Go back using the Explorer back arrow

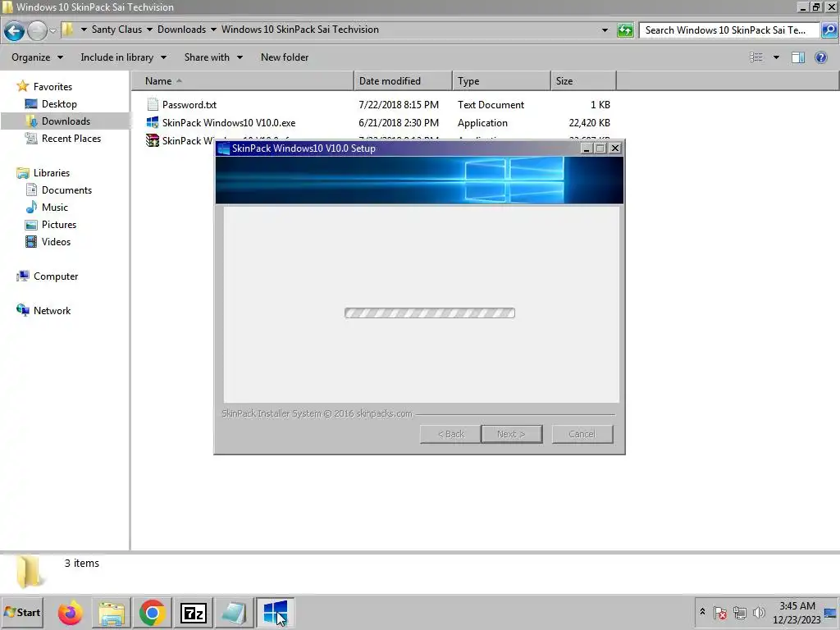pos(15,30)
